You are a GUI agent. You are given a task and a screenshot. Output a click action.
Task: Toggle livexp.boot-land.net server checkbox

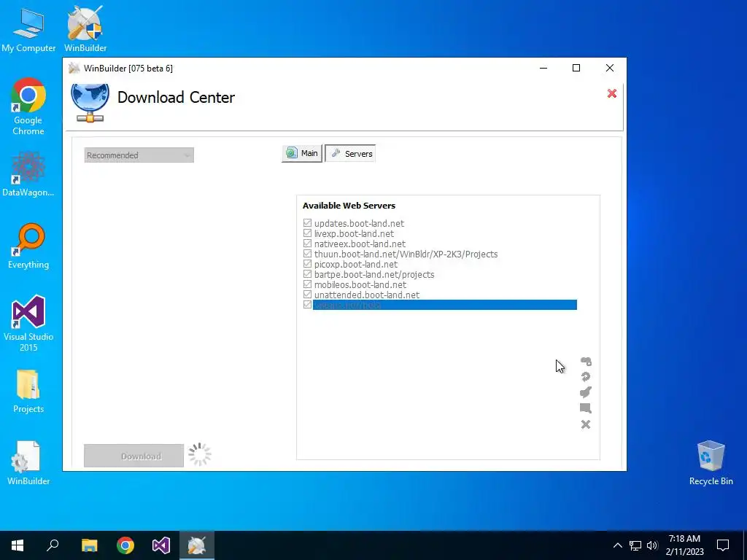tap(307, 233)
